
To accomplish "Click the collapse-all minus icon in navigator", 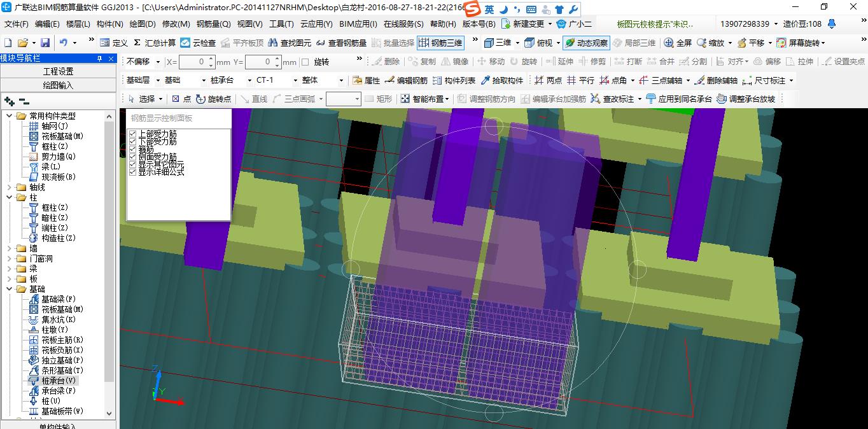I will point(24,101).
